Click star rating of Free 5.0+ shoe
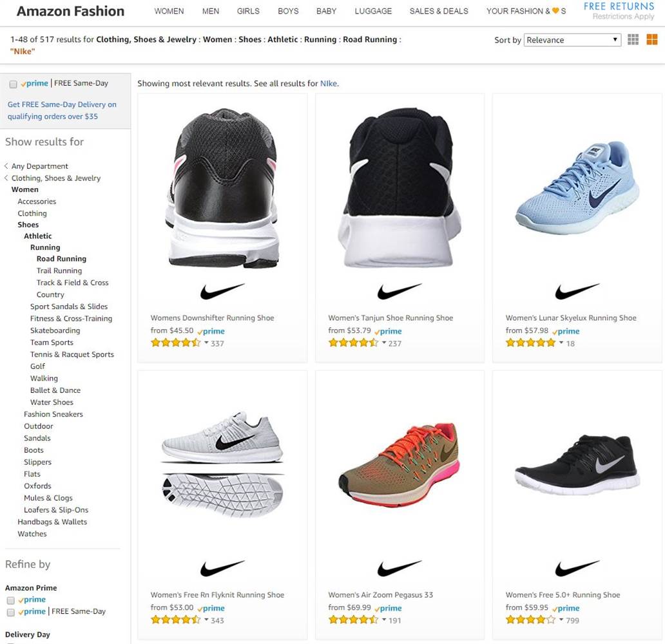The height and width of the screenshot is (644, 665). point(530,620)
